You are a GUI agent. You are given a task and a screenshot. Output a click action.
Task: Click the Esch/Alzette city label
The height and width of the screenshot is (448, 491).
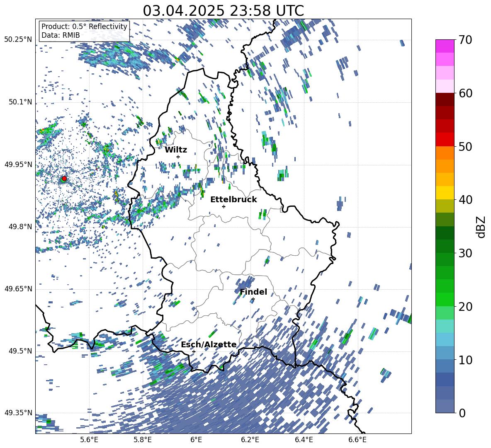pyautogui.click(x=209, y=344)
